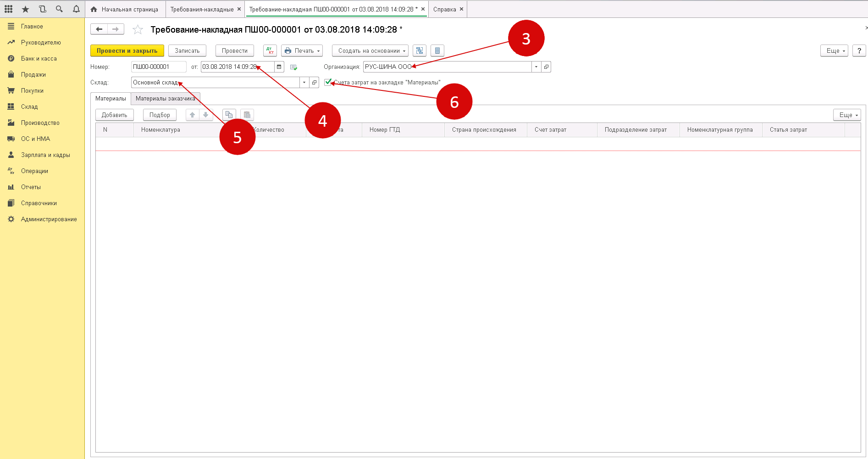The image size is (868, 459).
Task: Open the 'Создать на основании' dropdown
Action: [x=370, y=51]
